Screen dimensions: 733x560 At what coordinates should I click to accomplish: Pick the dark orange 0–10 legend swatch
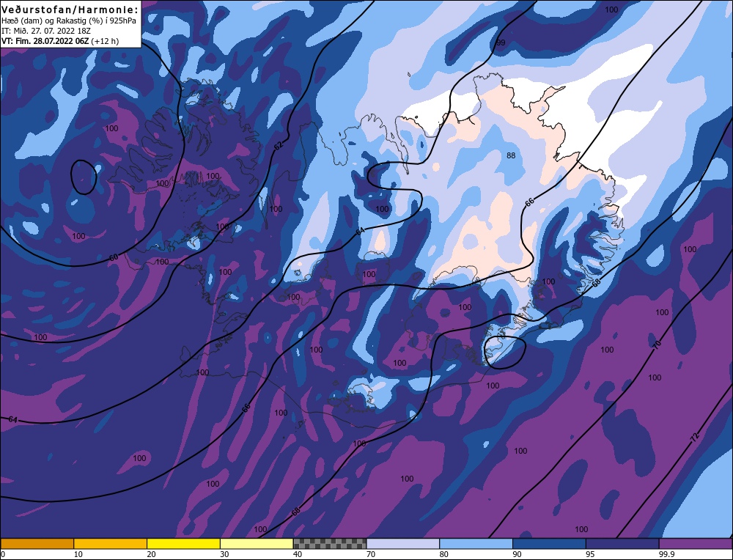point(37,543)
